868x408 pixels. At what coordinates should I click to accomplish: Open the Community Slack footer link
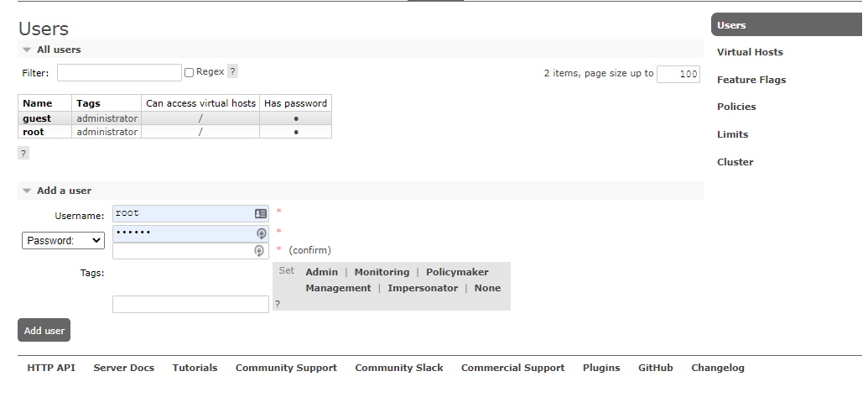[x=399, y=368]
